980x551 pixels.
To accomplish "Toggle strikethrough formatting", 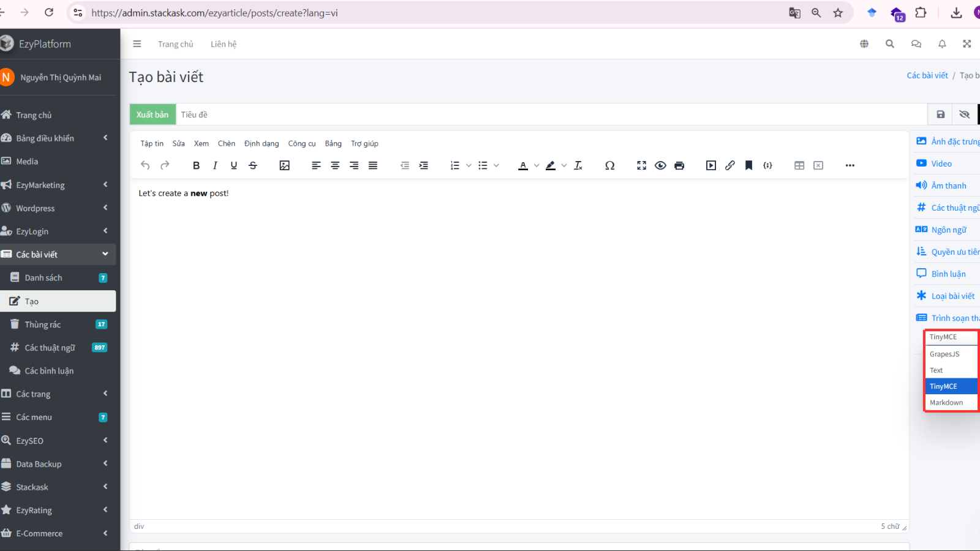I will tap(253, 165).
